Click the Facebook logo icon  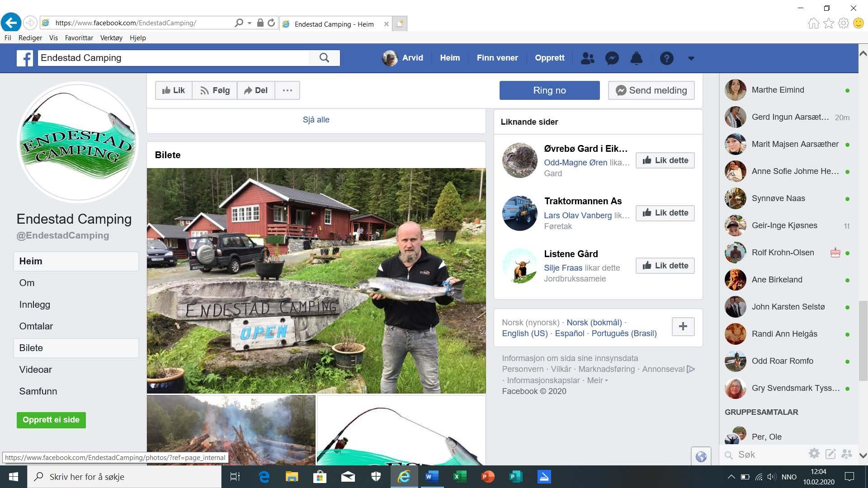25,58
